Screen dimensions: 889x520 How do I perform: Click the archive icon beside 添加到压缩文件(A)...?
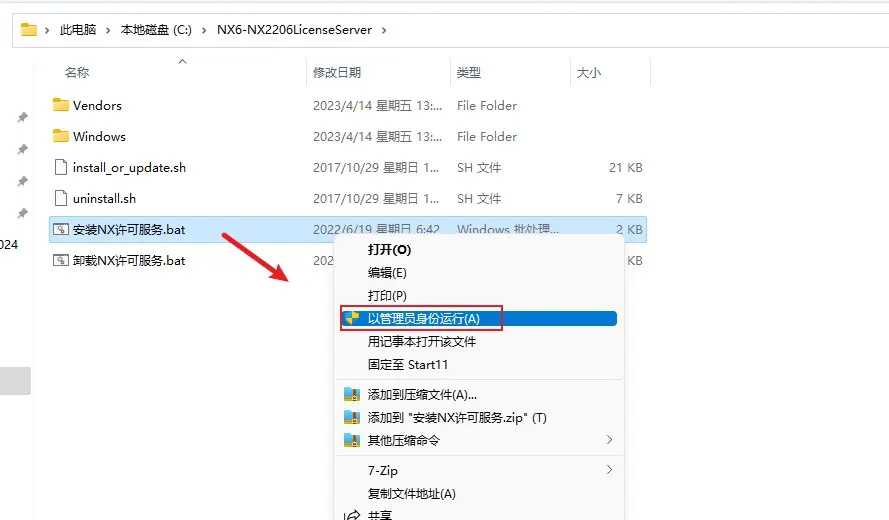click(x=352, y=395)
